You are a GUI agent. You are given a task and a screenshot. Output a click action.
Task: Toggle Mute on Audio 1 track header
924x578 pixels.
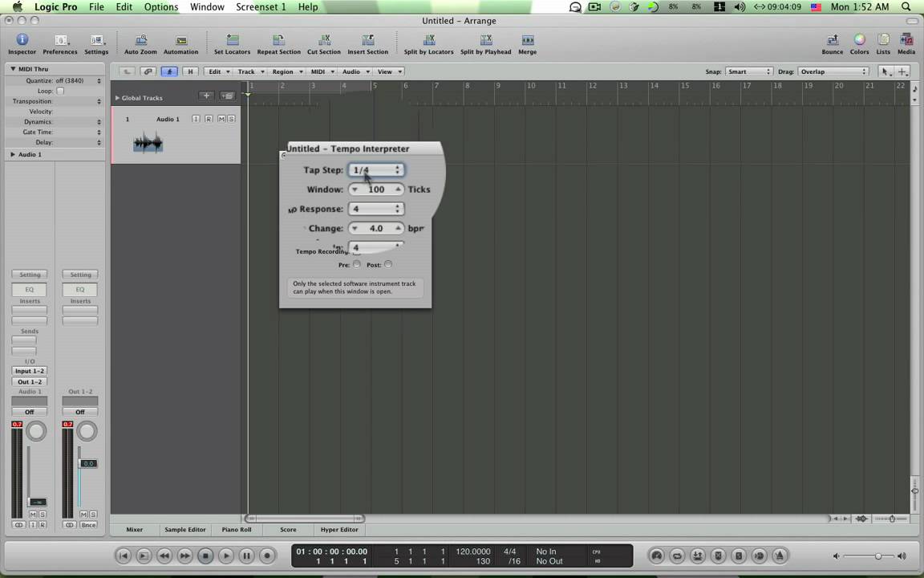pos(221,119)
